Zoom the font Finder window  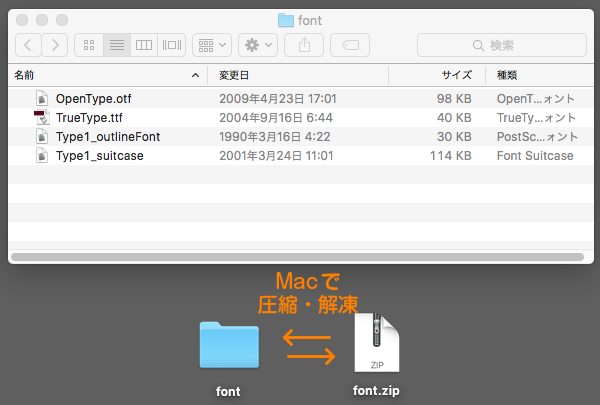(x=62, y=20)
